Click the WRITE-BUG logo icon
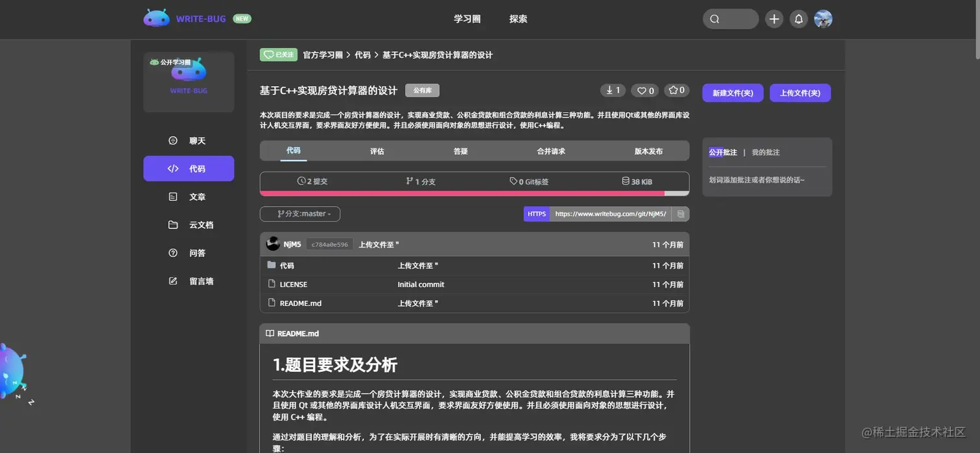This screenshot has height=453, width=980. [156, 18]
